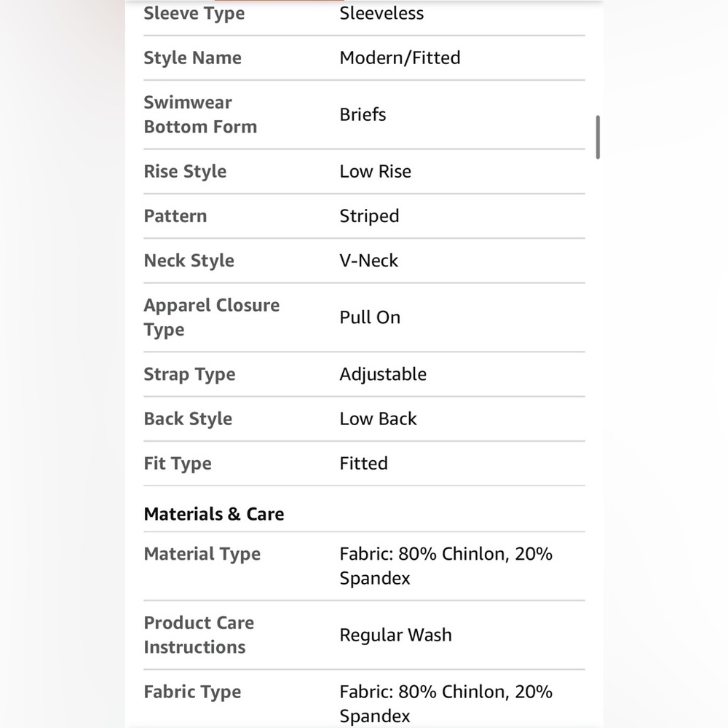
Task: Click the Regular Wash care instructions value
Action: point(395,635)
